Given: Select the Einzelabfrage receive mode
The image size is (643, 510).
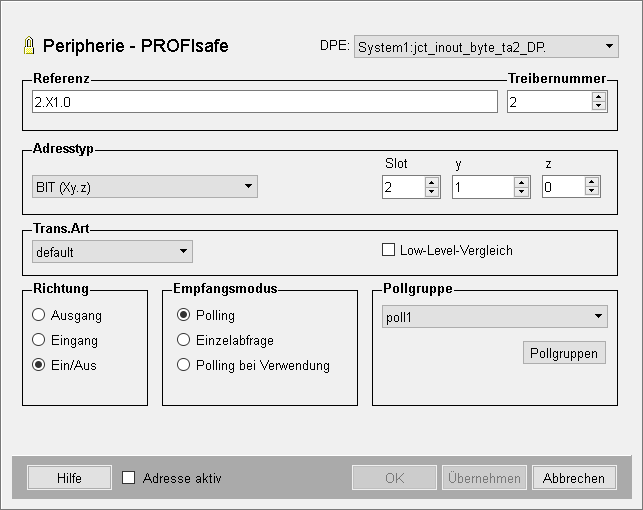Looking at the screenshot, I should point(183,340).
